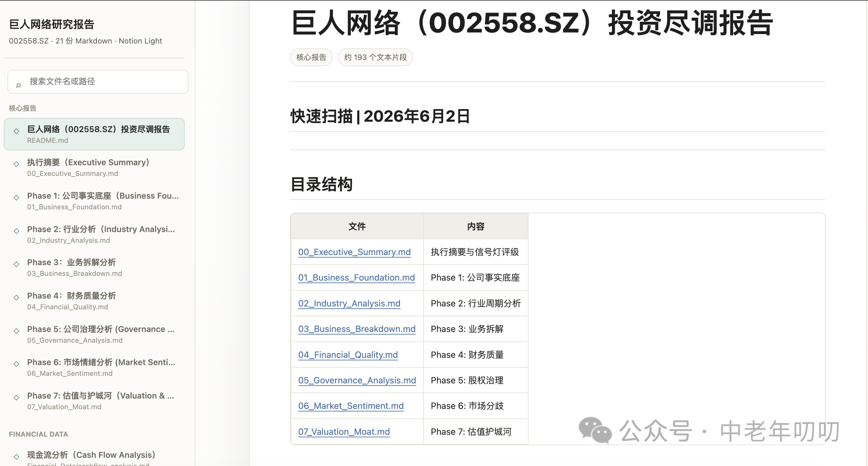Open Phase 6: 市场情绪分析 sidebar item
The width and height of the screenshot is (868, 466).
coord(94,367)
